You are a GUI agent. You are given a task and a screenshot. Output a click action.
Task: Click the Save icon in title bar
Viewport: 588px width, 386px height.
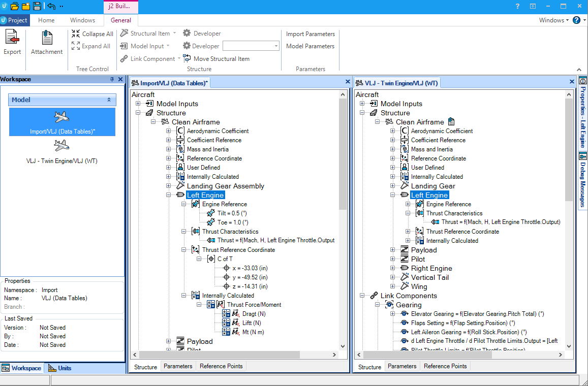click(37, 6)
